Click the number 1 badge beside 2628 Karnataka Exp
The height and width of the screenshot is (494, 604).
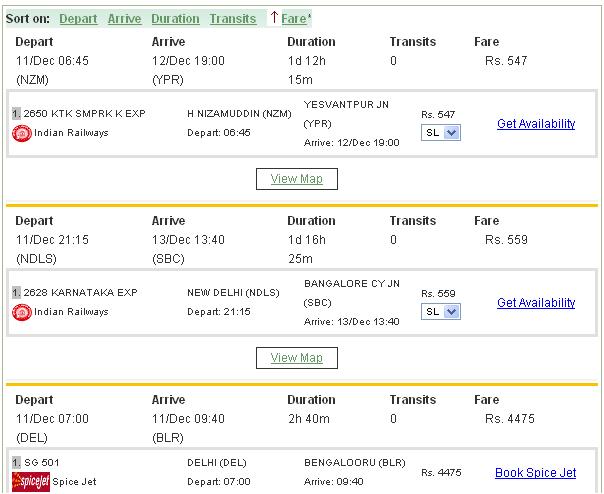pos(14,293)
